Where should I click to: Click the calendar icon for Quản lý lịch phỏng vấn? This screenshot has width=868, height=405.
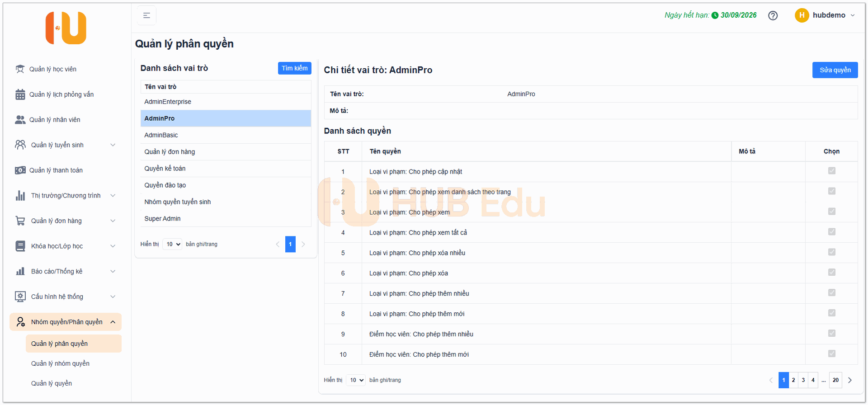tap(20, 94)
